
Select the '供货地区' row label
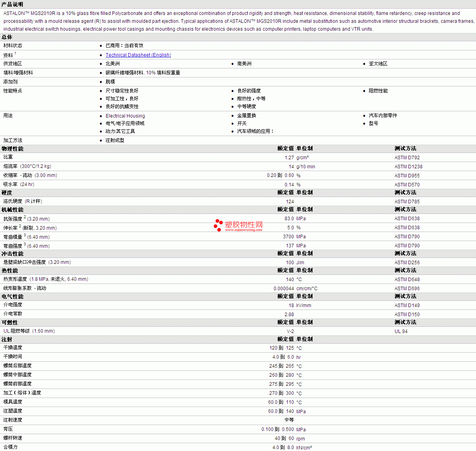[x=13, y=64]
